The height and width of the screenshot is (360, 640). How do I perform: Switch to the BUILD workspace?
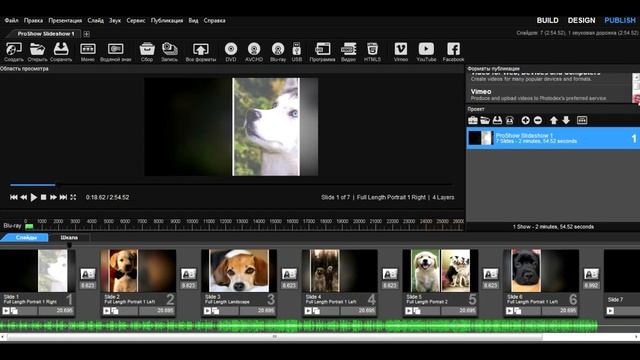click(547, 20)
